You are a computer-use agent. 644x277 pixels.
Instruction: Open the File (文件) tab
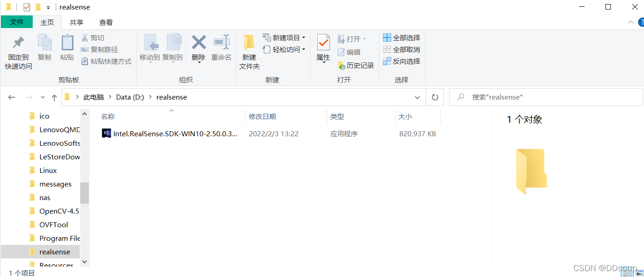point(17,22)
